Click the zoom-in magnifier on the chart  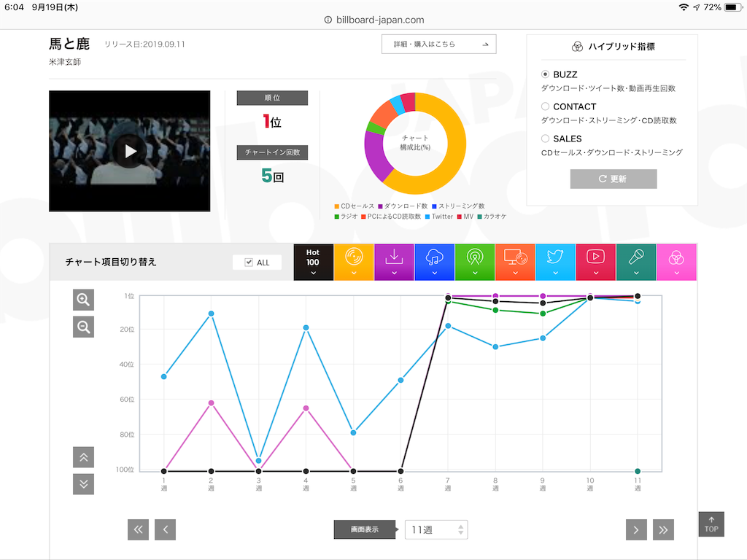point(82,299)
